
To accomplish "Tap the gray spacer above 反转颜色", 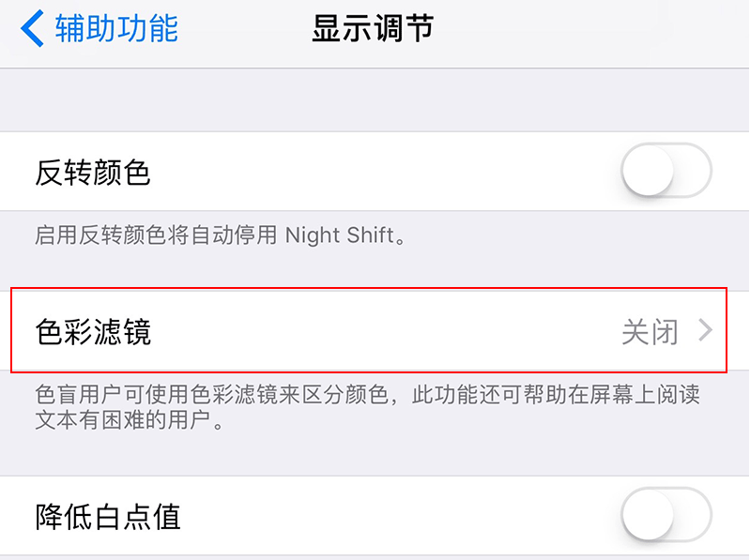I will [x=375, y=99].
